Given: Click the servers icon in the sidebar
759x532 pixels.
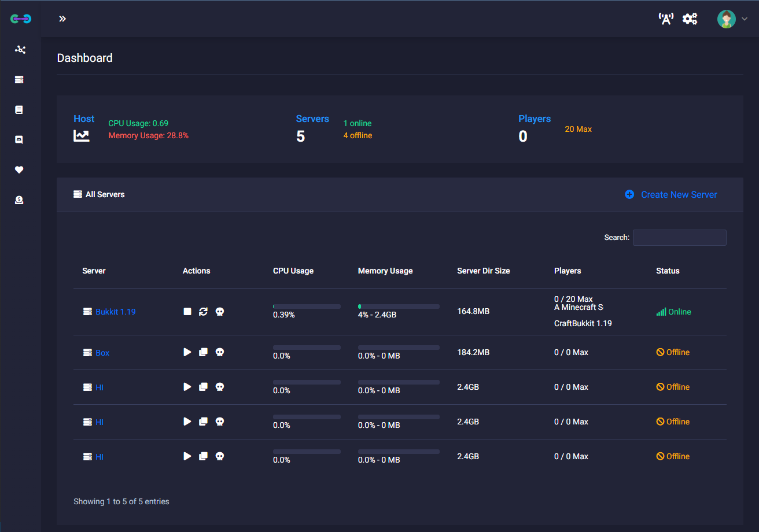Looking at the screenshot, I should pyautogui.click(x=19, y=80).
